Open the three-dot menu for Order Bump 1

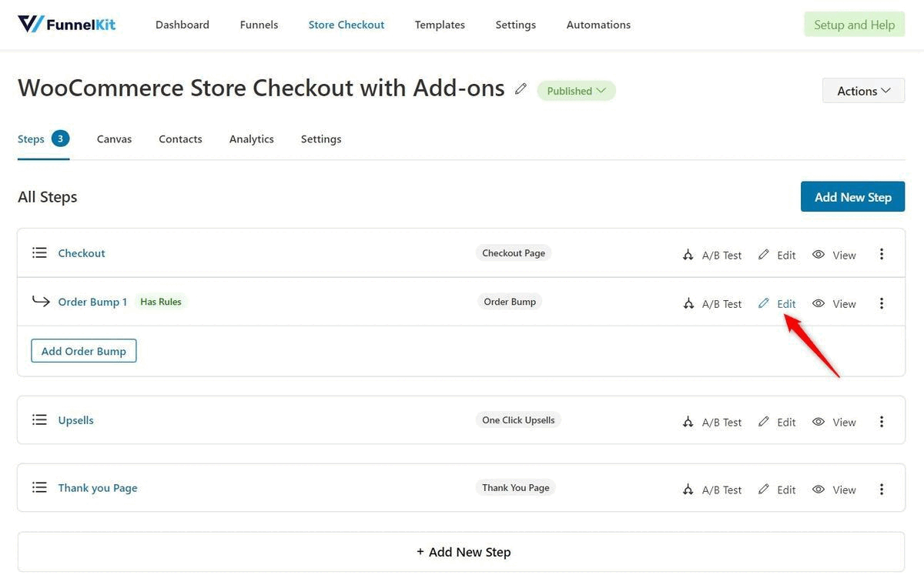click(882, 303)
